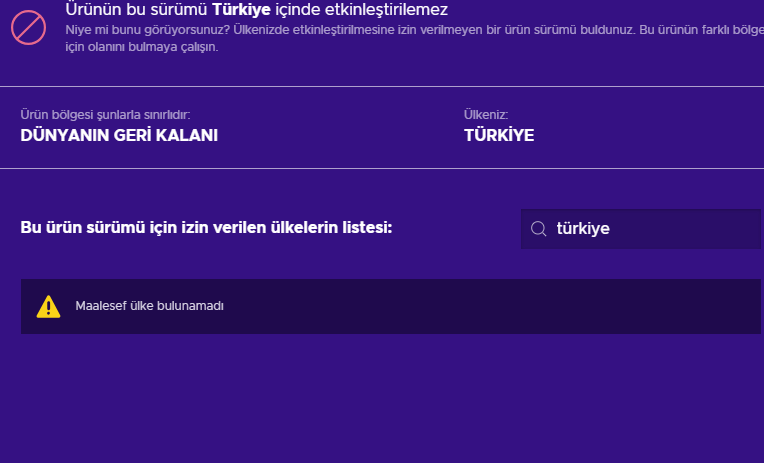Screen dimensions: 764x463
Task: Click 'DÜNYANIN GERİ KALANI' region text
Action: [119, 135]
